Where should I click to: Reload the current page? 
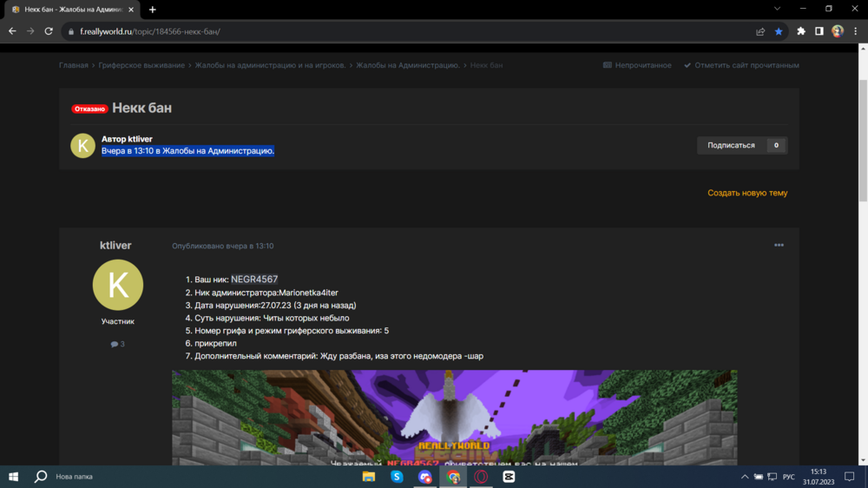[49, 31]
